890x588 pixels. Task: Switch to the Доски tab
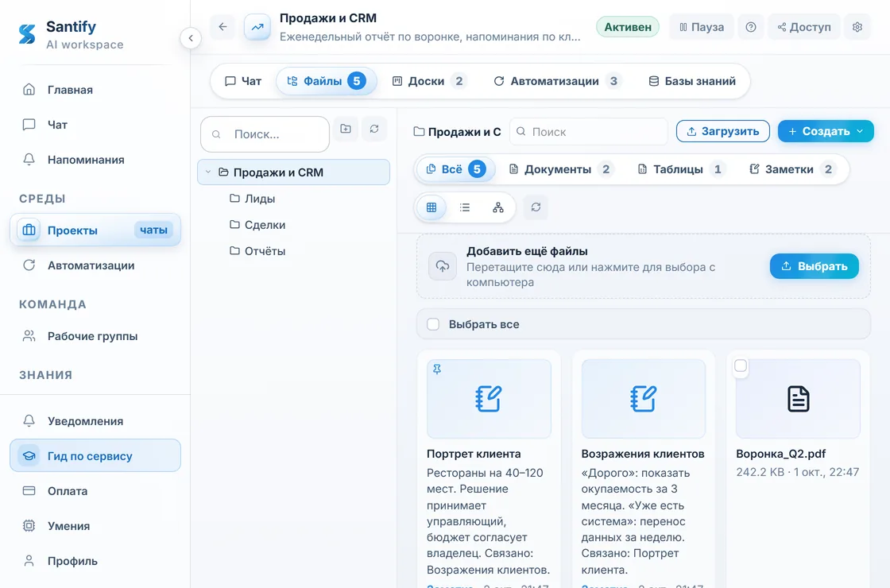coord(429,81)
